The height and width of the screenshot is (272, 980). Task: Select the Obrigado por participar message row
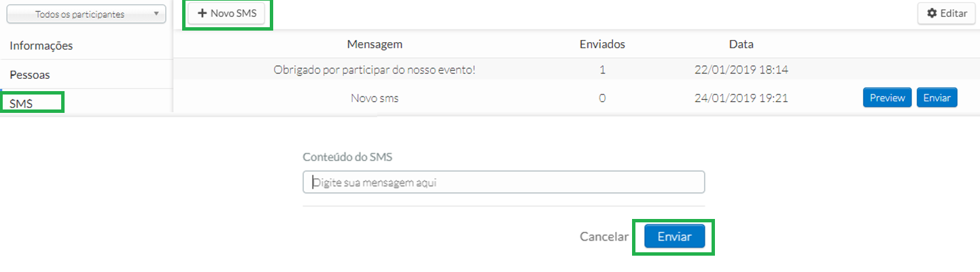pyautogui.click(x=576, y=69)
